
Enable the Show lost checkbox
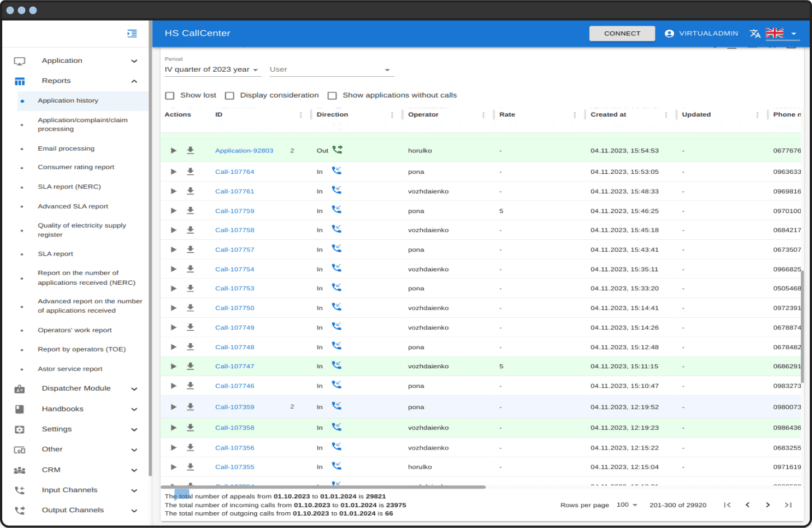[x=170, y=96]
